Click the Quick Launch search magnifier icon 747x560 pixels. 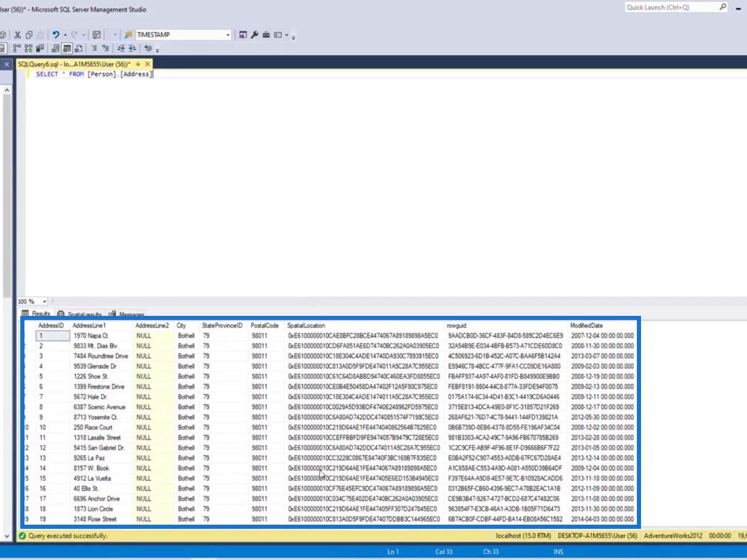click(723, 7)
